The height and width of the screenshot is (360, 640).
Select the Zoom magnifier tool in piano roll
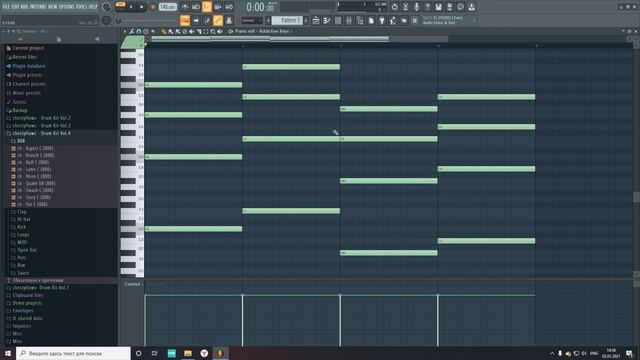(213, 31)
